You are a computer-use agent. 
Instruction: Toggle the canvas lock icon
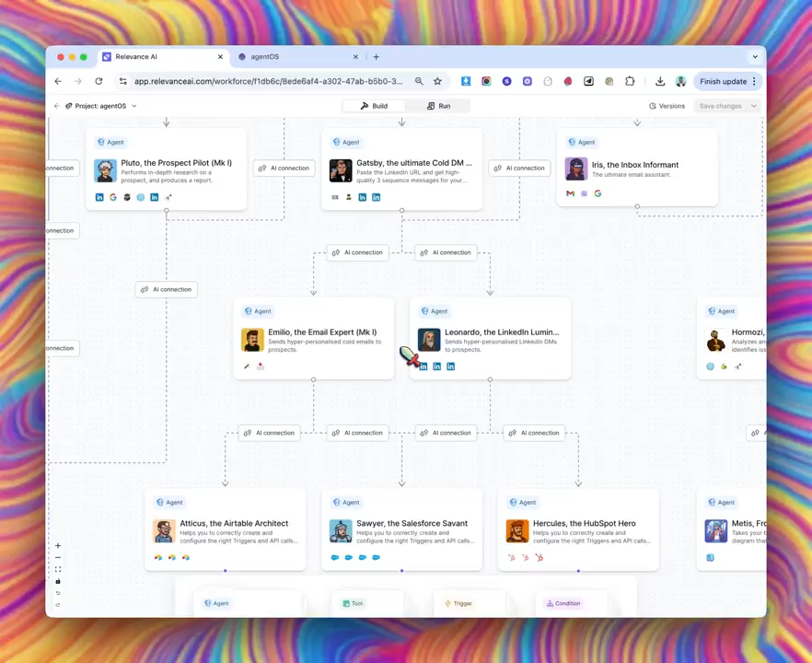coord(58,581)
